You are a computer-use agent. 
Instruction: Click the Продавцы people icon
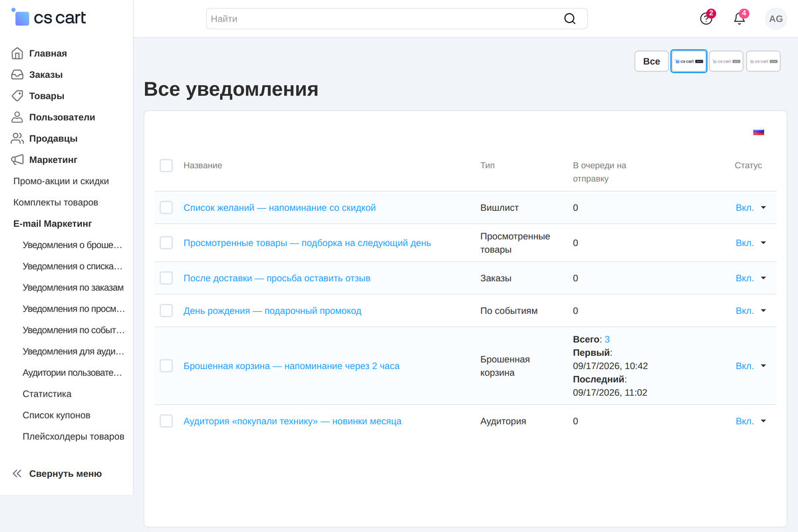(17, 138)
